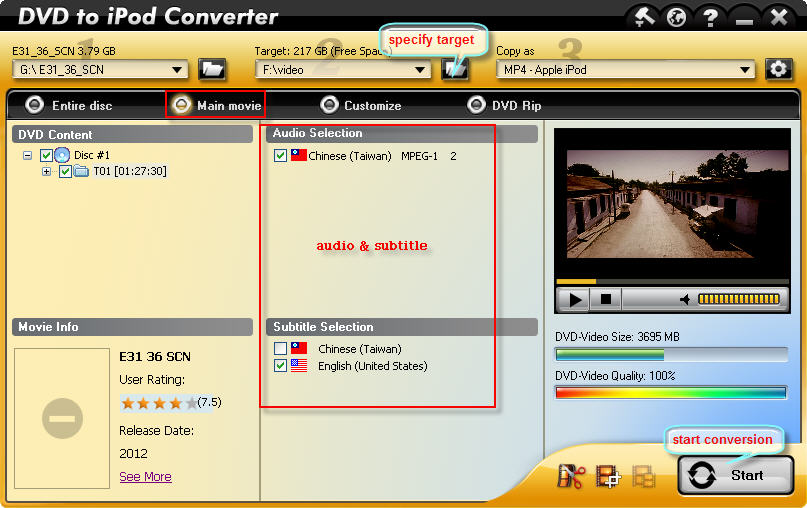Click the DVD-Video Size bar
Image resolution: width=807 pixels, height=508 pixels.
[671, 355]
